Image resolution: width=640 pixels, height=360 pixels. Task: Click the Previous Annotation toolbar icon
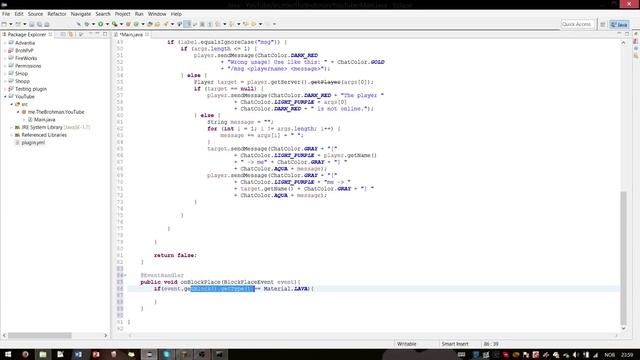tap(232, 24)
